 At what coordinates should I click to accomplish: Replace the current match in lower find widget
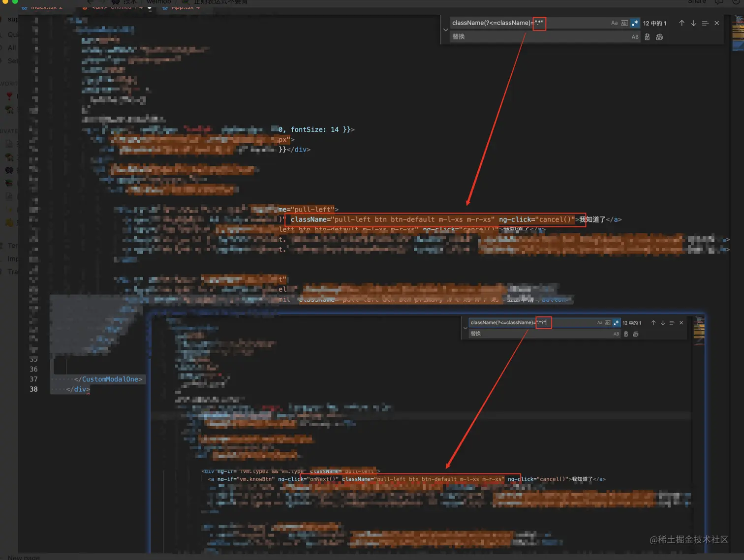(626, 334)
